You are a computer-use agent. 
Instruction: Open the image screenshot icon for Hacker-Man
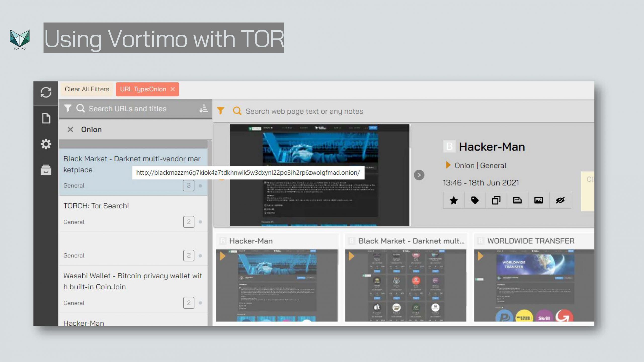(538, 200)
